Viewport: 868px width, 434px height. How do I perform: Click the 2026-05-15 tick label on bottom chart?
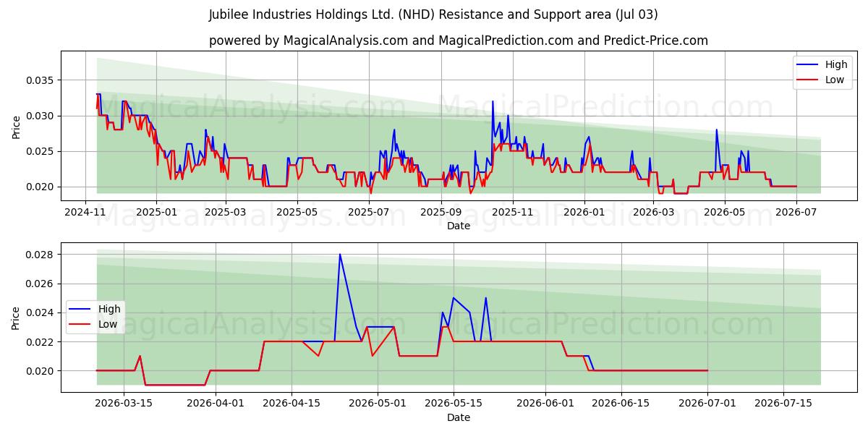[x=454, y=403]
